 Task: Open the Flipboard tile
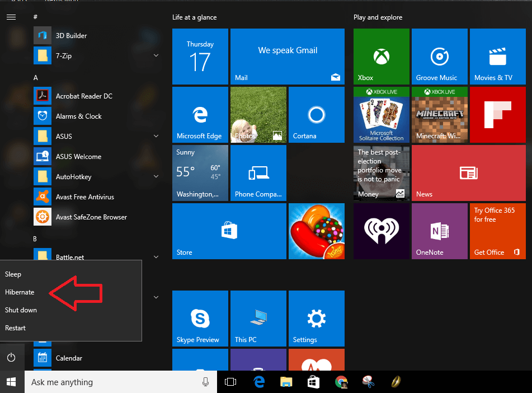point(498,115)
